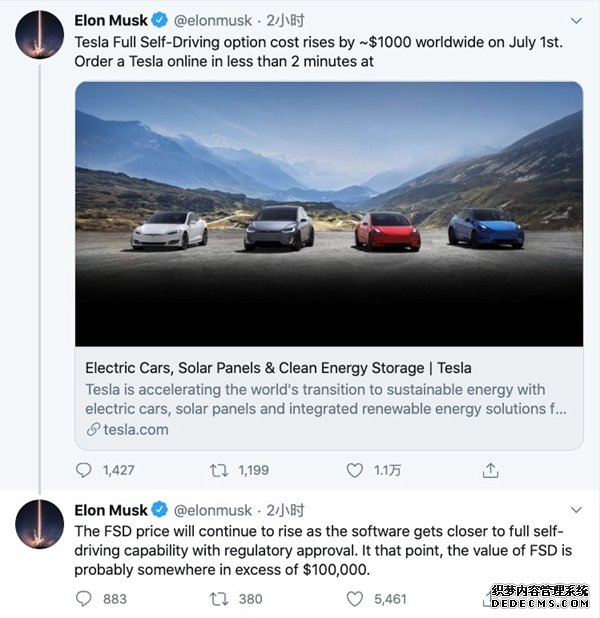Retweet the FSD price tweet
The image size is (600, 618).
tap(219, 599)
